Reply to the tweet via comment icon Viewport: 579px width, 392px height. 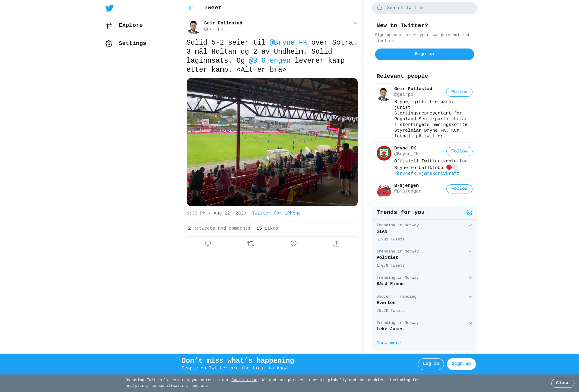point(208,243)
